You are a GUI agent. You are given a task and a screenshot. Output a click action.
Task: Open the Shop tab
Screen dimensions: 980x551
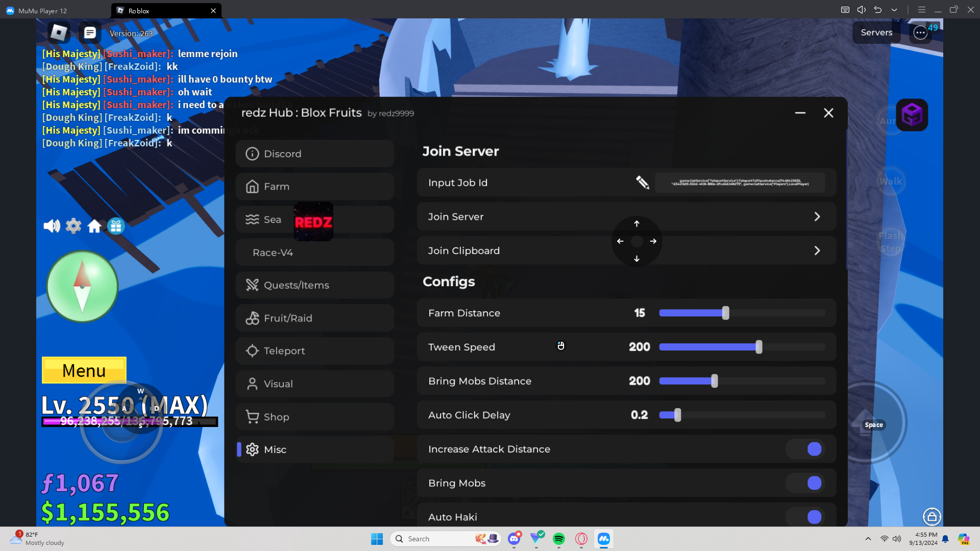[x=315, y=417]
